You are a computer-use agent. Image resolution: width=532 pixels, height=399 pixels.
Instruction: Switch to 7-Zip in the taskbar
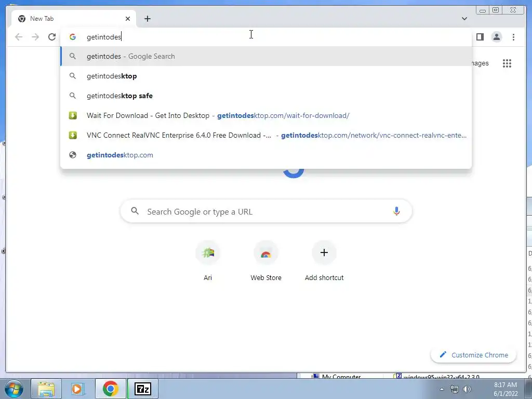point(143,389)
